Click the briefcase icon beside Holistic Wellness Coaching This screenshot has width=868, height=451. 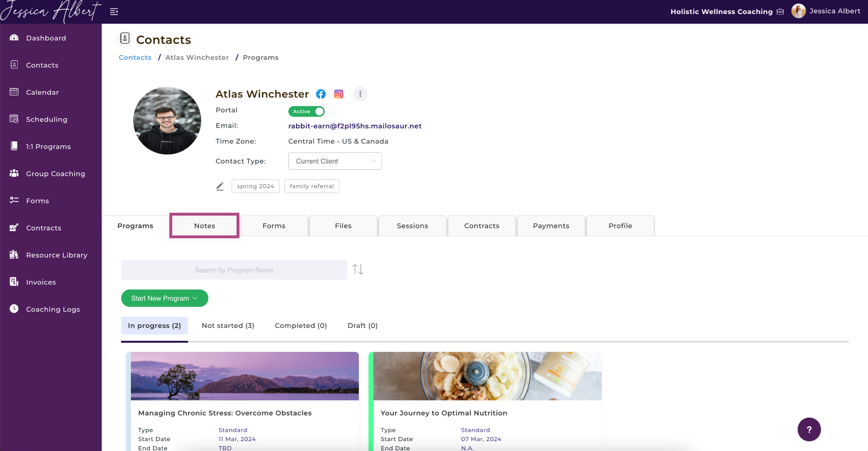click(x=780, y=12)
